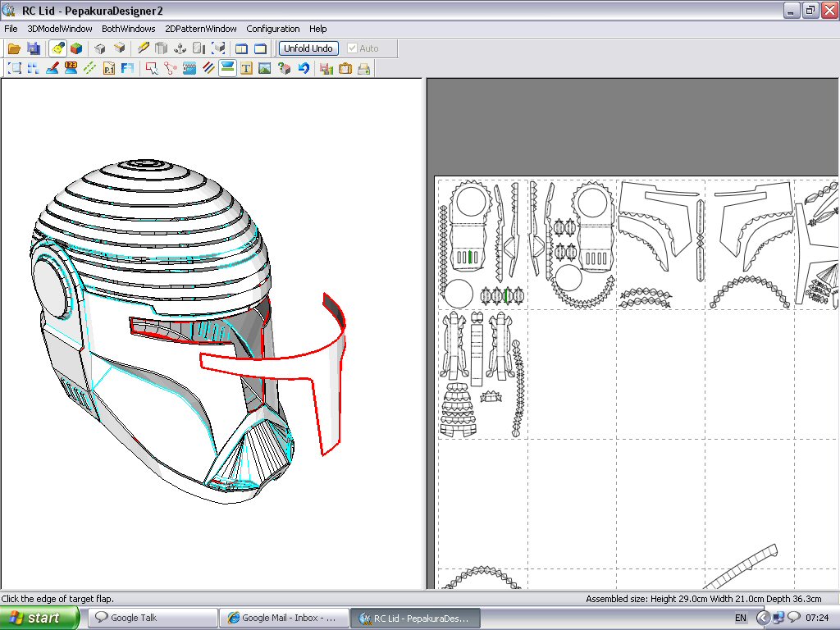Click the red-blue diagonal lines edge color icon

coord(208,69)
